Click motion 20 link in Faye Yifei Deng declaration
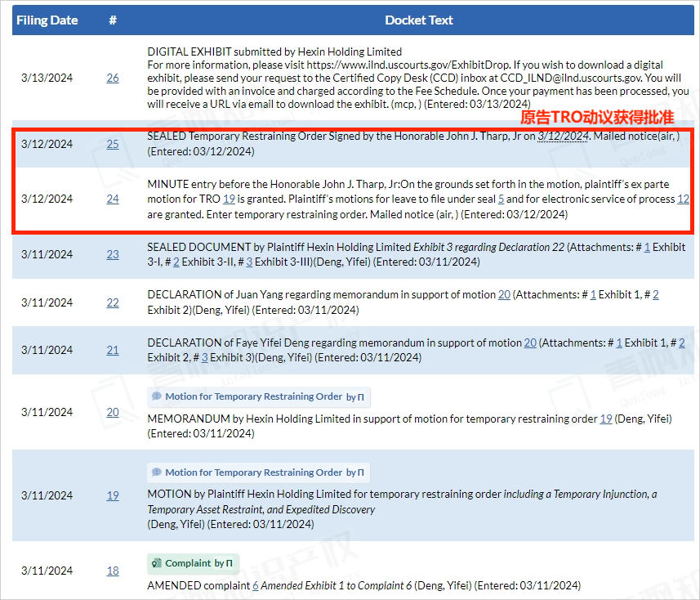700x600 pixels. [530, 343]
